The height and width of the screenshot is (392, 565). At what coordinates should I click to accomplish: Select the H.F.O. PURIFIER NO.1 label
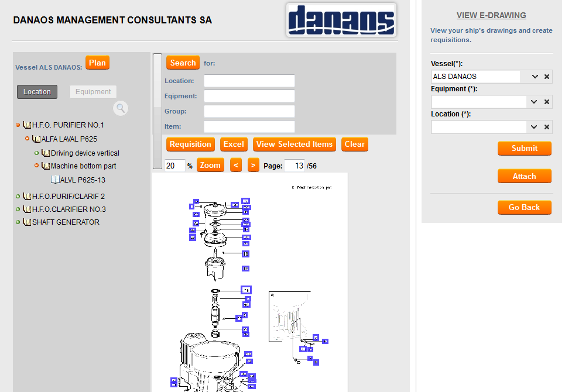click(68, 125)
